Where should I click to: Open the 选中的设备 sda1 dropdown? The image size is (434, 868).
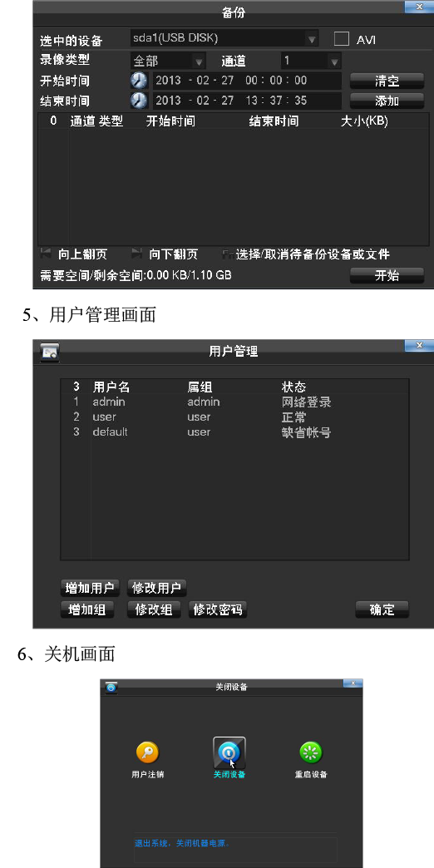[x=224, y=39]
